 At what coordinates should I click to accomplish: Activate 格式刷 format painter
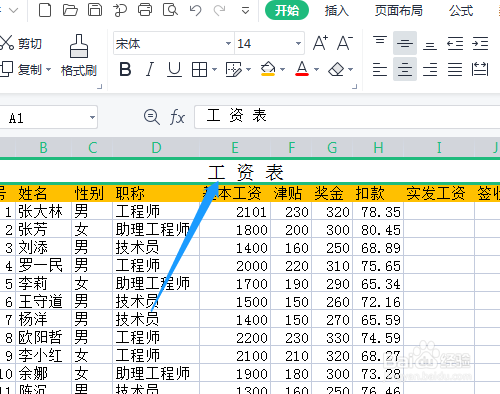tap(79, 56)
